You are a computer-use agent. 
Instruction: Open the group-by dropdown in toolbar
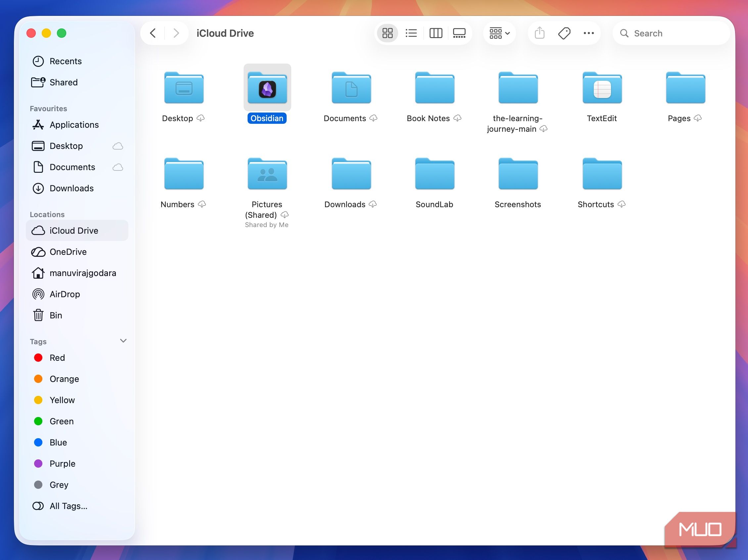[x=499, y=33]
